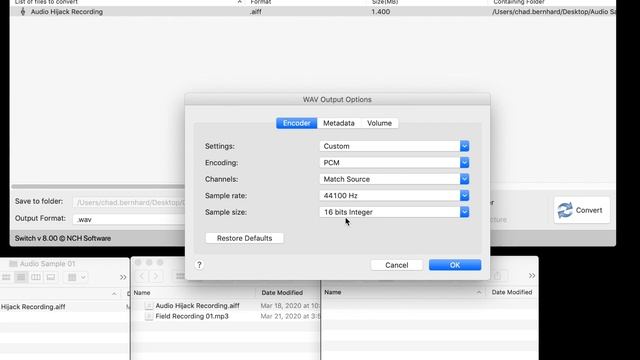Open group-by dropdown in Audio Sample 01 toolbar

tap(77, 277)
